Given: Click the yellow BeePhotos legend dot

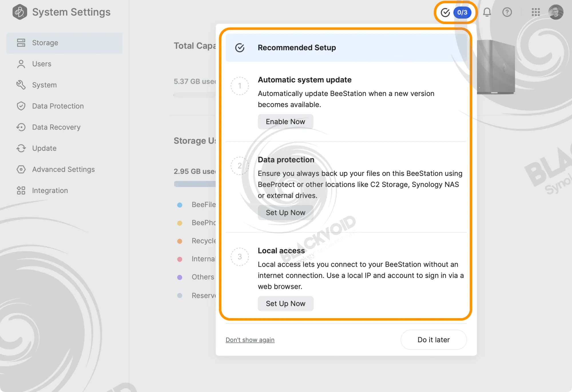Looking at the screenshot, I should tap(180, 223).
